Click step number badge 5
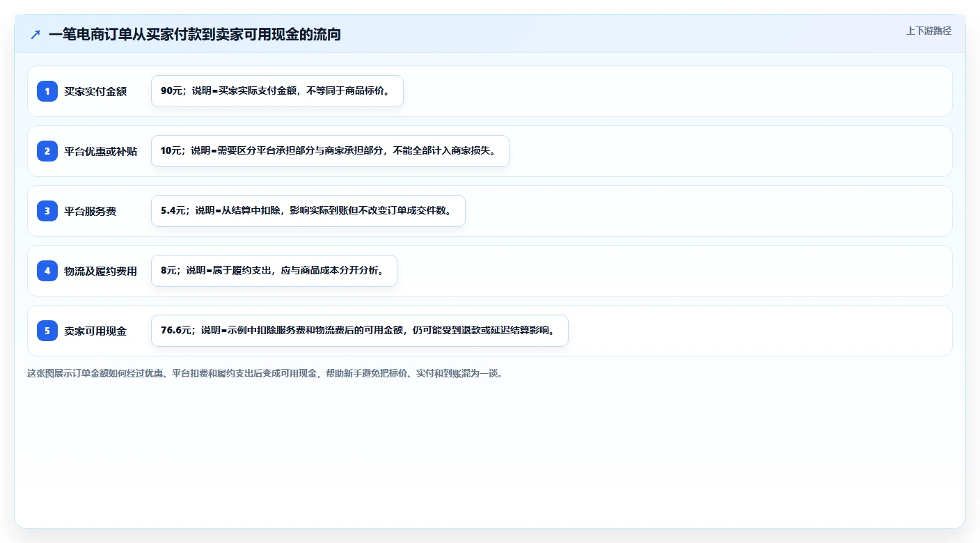 [x=47, y=331]
